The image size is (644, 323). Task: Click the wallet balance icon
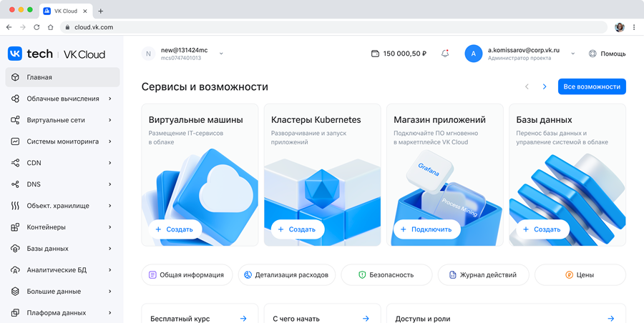[x=375, y=54]
